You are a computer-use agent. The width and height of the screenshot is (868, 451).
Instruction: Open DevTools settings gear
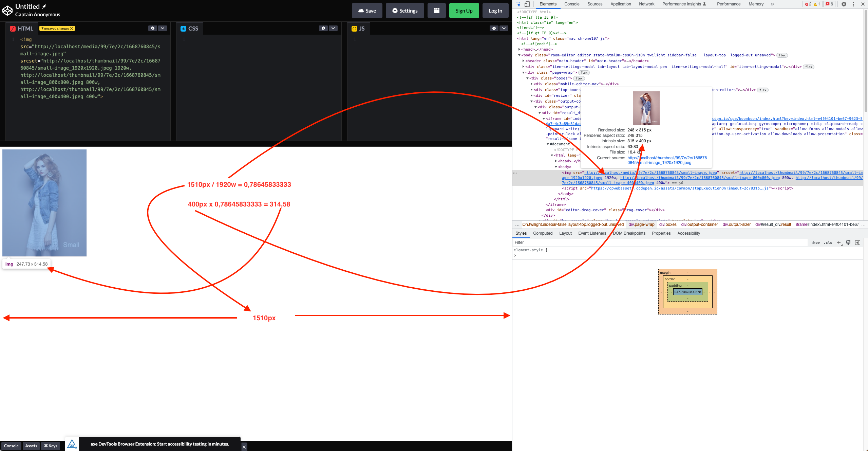click(844, 4)
